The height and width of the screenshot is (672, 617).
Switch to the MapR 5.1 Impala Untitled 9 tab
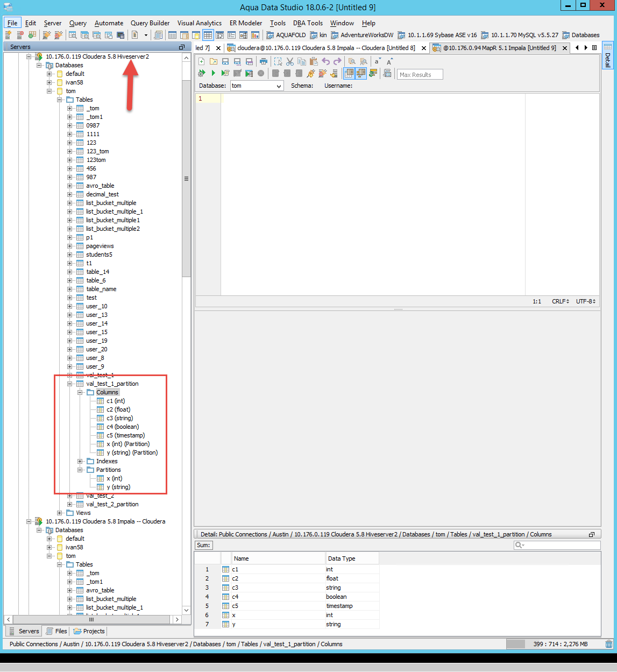(500, 48)
